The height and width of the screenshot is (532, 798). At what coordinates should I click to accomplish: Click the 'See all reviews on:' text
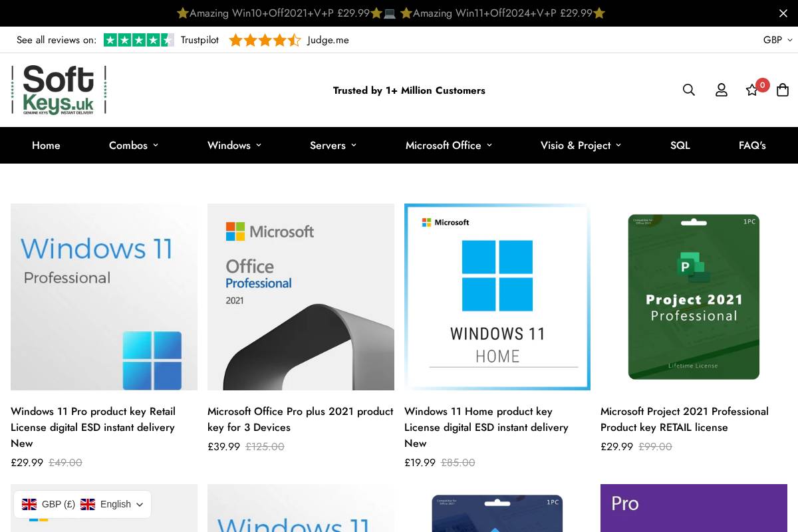(57, 40)
